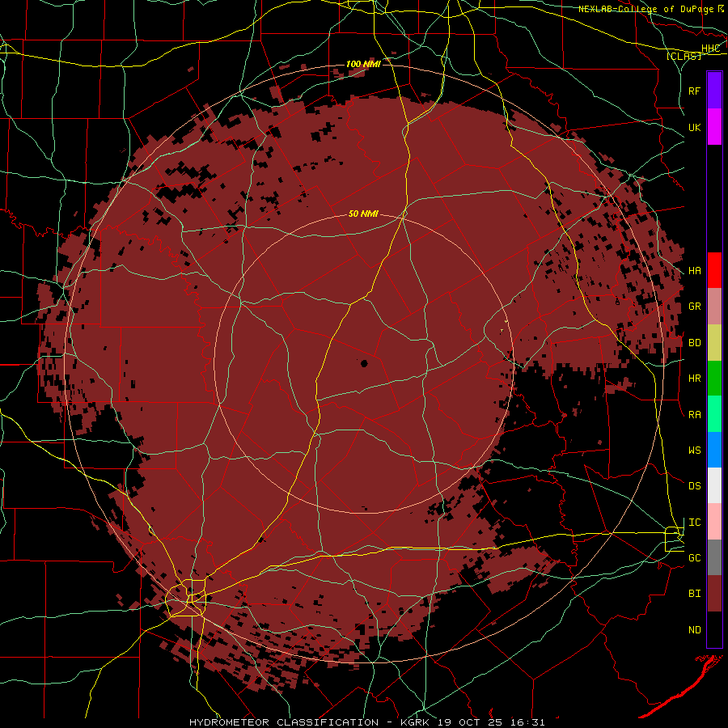Click the GR legend label
728x728 pixels.
coord(695,307)
